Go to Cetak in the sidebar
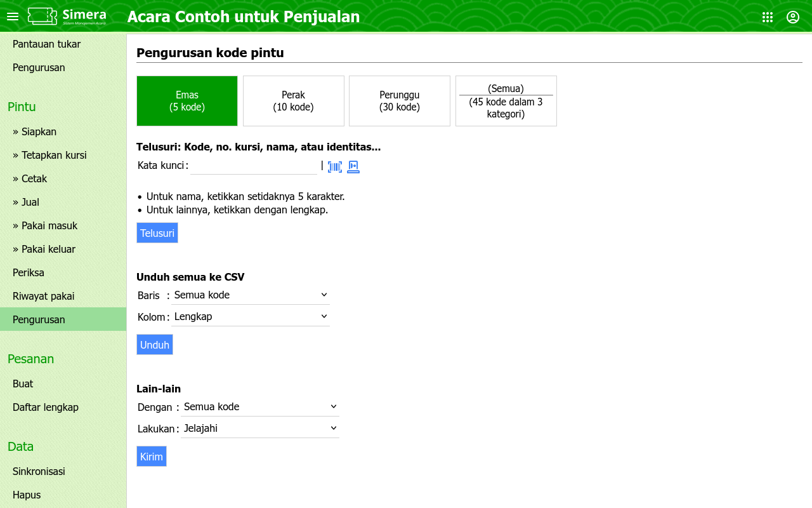 [63, 179]
